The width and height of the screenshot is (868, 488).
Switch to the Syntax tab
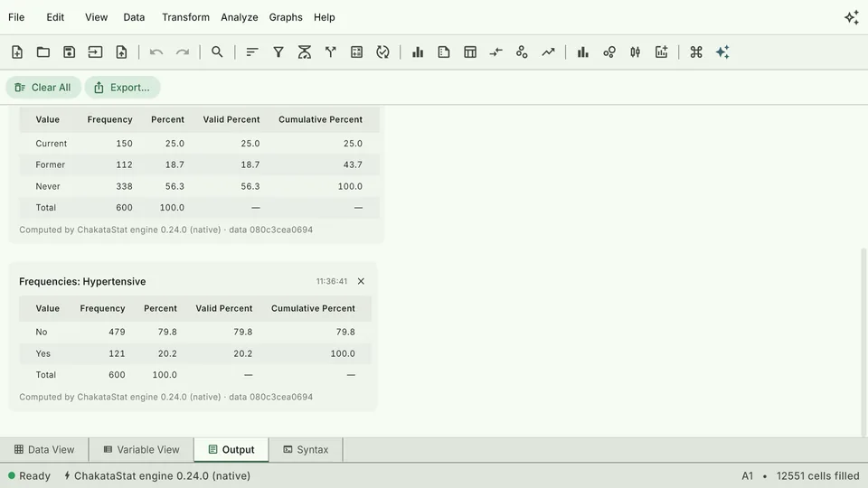[x=307, y=450]
